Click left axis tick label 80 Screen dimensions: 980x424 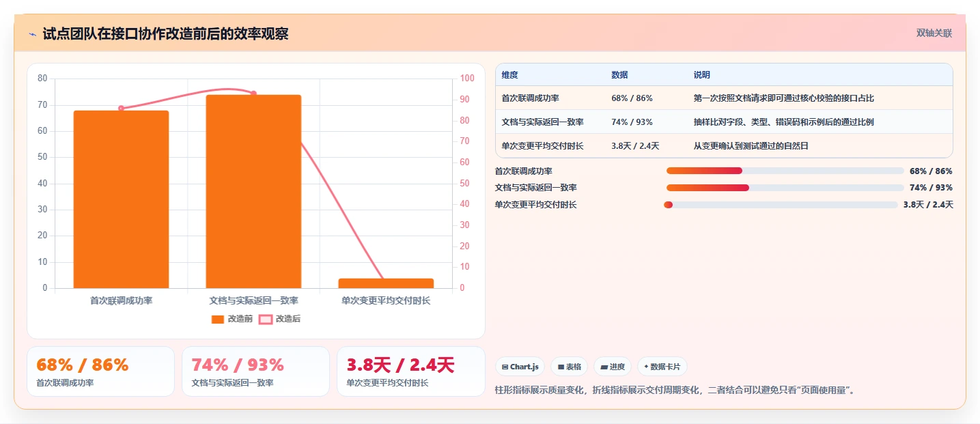coord(42,79)
